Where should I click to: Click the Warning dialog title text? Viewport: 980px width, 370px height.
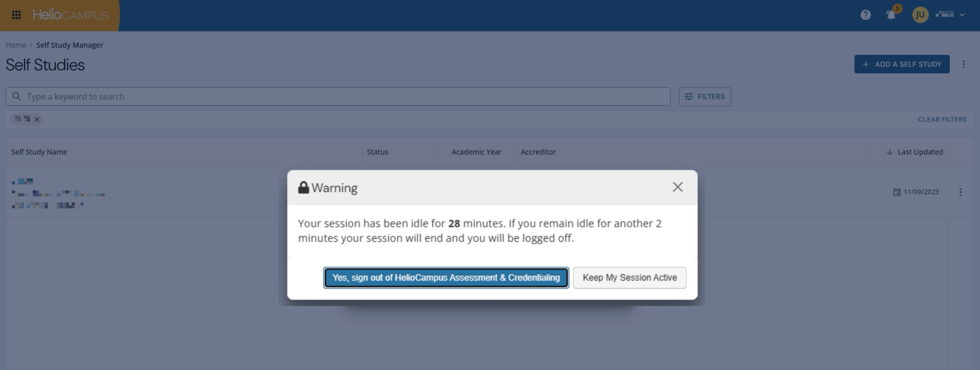(x=335, y=188)
